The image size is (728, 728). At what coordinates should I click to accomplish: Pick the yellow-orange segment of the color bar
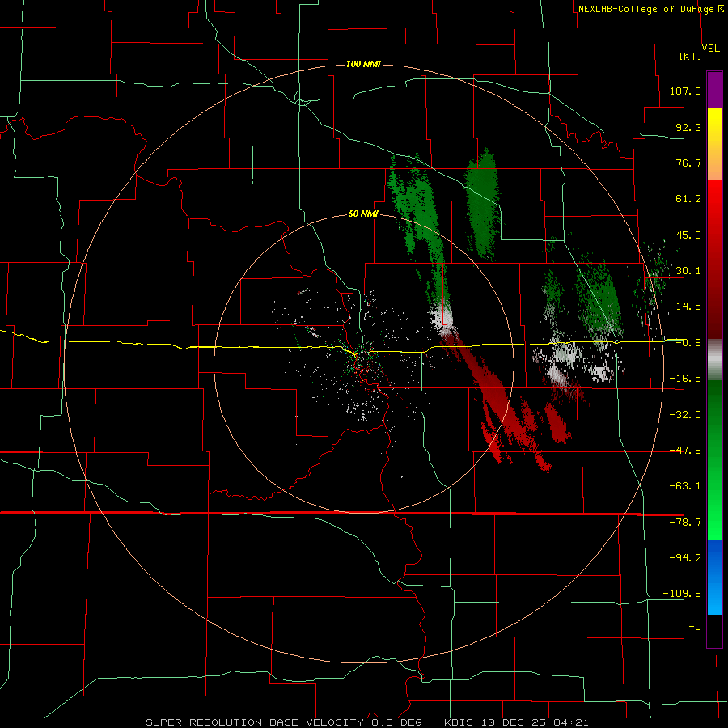pyautogui.click(x=714, y=144)
